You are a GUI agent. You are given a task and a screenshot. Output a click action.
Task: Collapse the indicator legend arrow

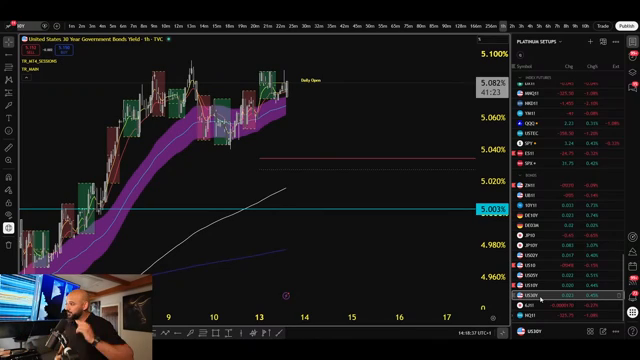(26, 78)
